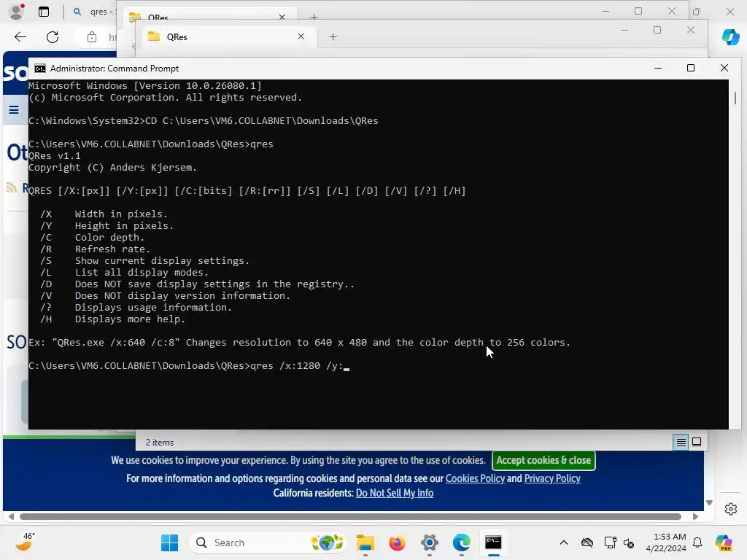Screen dimensions: 747x560
Task: Select the Command Prompt taskbar icon
Action: tap(493, 542)
